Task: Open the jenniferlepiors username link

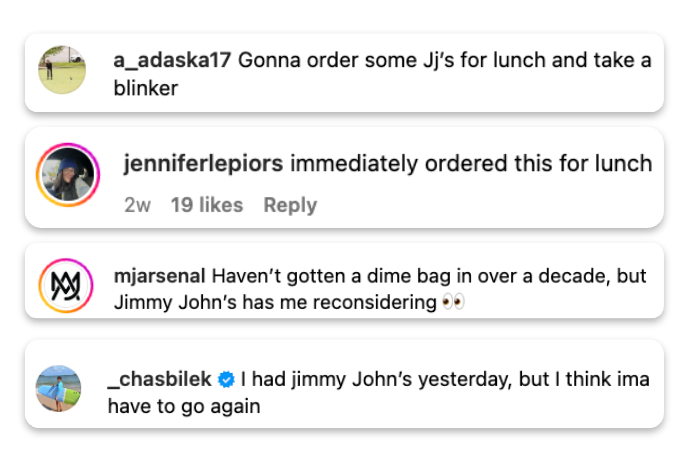Action: click(x=203, y=164)
